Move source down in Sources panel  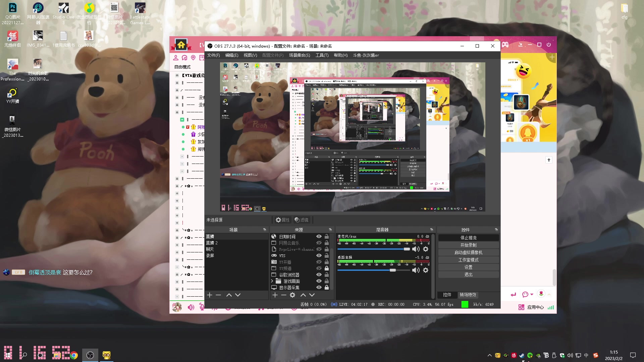click(x=312, y=295)
